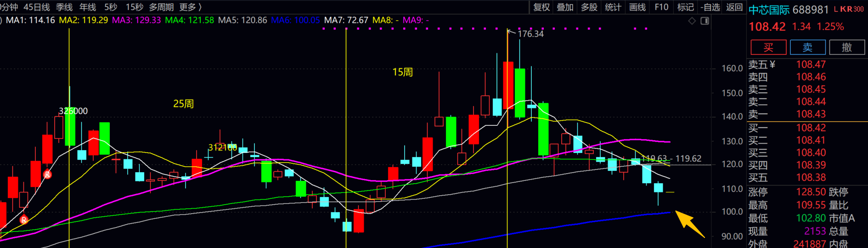The width and height of the screenshot is (868, 248).
Task: Click the L badge beside stock code
Action: click(836, 9)
